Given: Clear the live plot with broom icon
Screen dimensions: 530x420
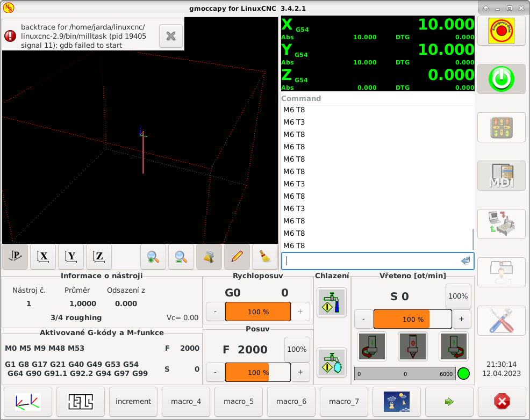Looking at the screenshot, I should pyautogui.click(x=265, y=257).
